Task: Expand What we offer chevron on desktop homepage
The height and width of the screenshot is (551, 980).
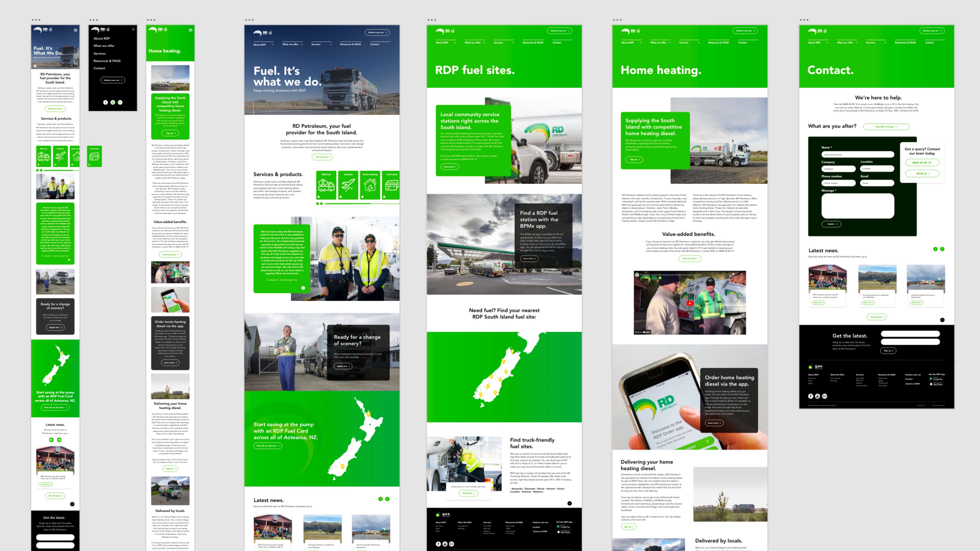Action: pyautogui.click(x=302, y=44)
